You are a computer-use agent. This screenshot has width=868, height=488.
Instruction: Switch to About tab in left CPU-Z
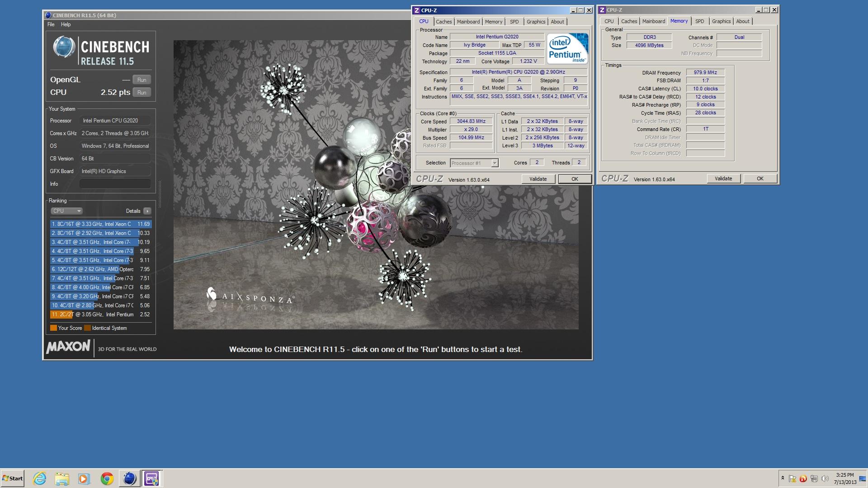pyautogui.click(x=557, y=22)
